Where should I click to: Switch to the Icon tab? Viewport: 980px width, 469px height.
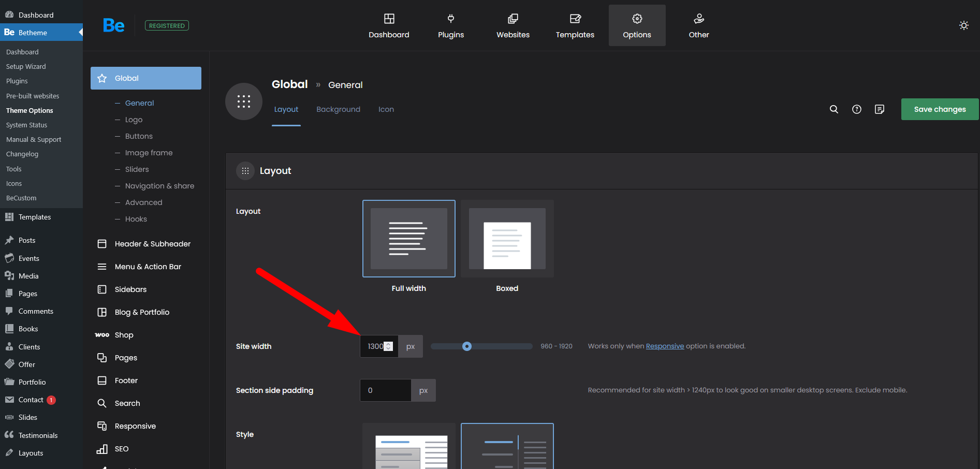click(386, 109)
